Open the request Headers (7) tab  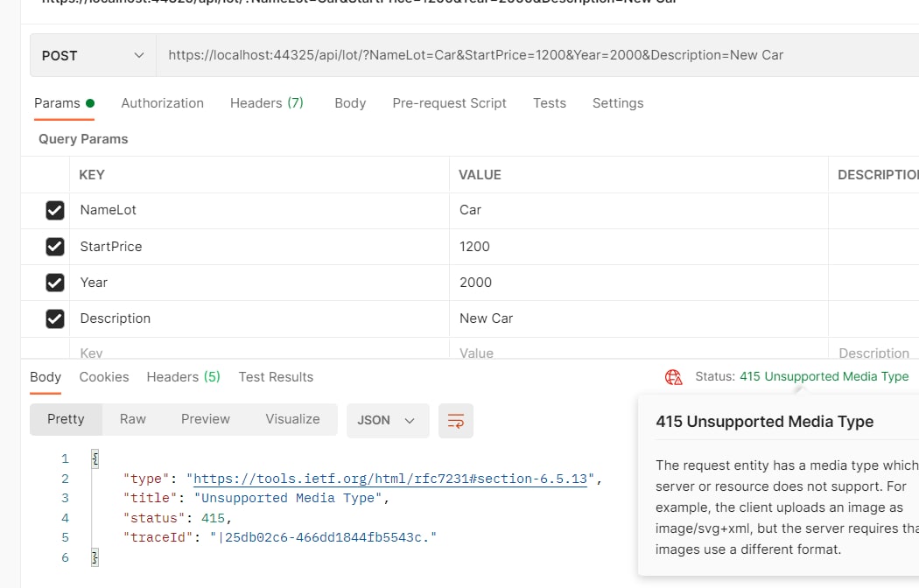[266, 103]
